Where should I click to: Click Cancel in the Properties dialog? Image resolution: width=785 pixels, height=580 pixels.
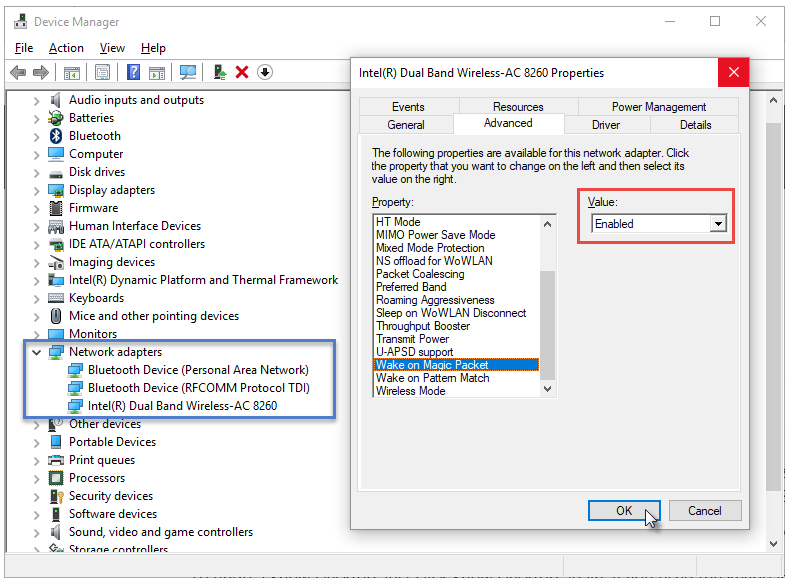[704, 510]
